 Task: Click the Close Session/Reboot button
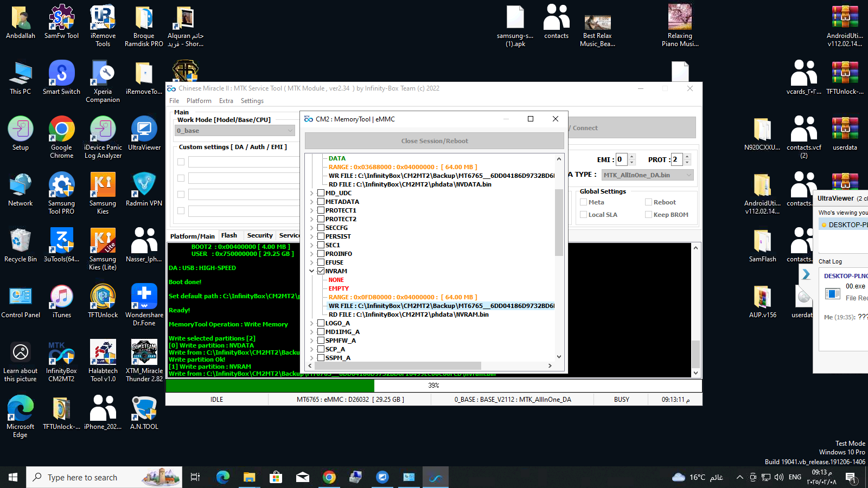coord(435,141)
